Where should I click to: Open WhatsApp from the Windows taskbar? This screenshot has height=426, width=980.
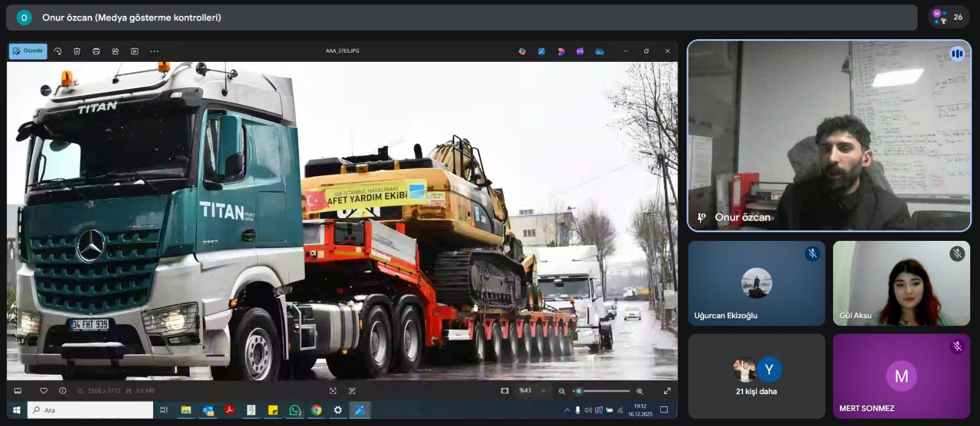tap(295, 410)
